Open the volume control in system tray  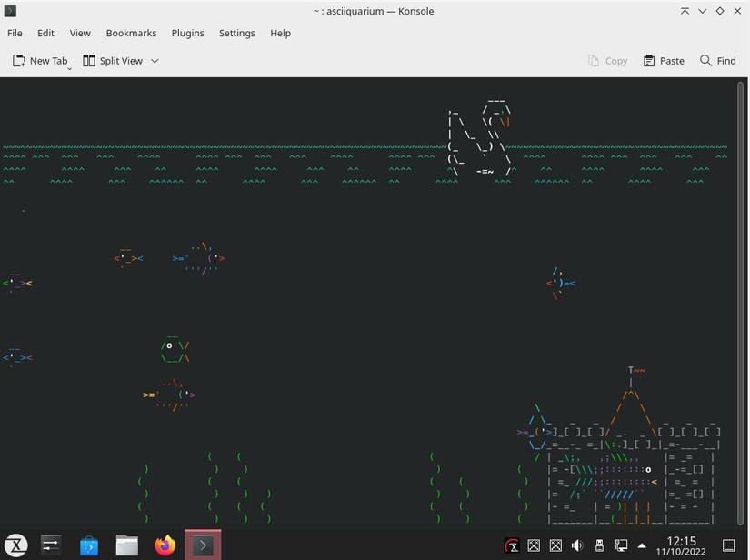[577, 545]
